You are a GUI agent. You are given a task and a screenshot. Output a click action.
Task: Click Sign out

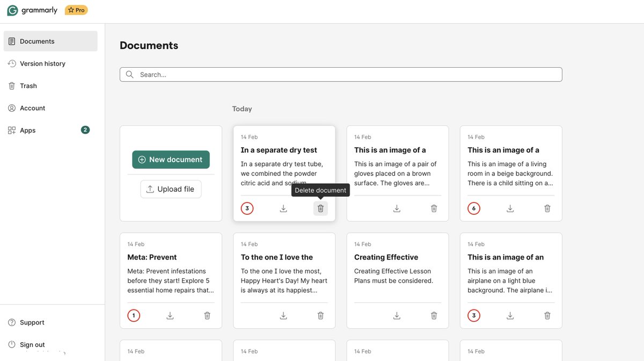pyautogui.click(x=27, y=345)
